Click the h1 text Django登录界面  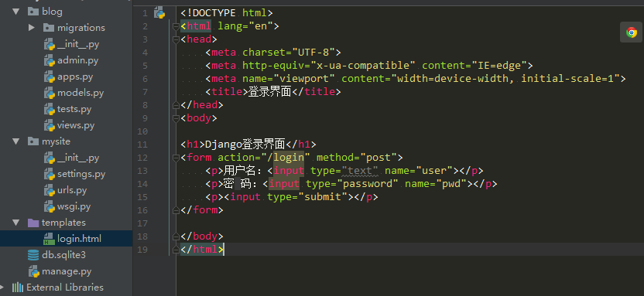(245, 145)
